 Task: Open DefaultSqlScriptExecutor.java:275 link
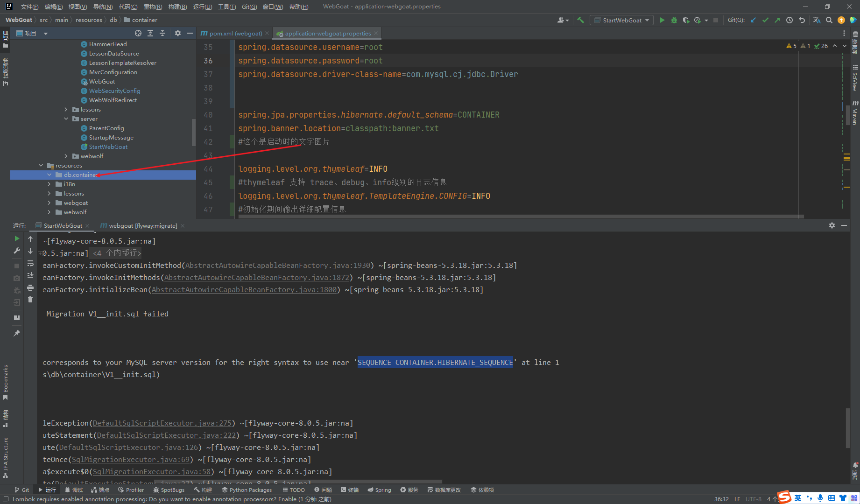(x=162, y=423)
